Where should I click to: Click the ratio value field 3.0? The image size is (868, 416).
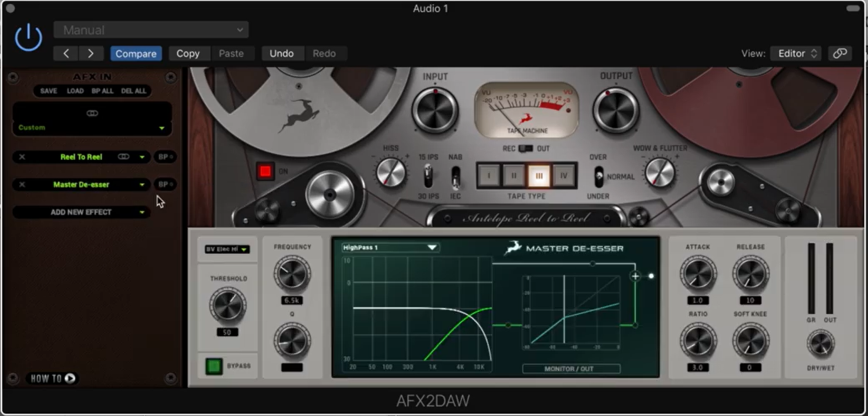(698, 367)
